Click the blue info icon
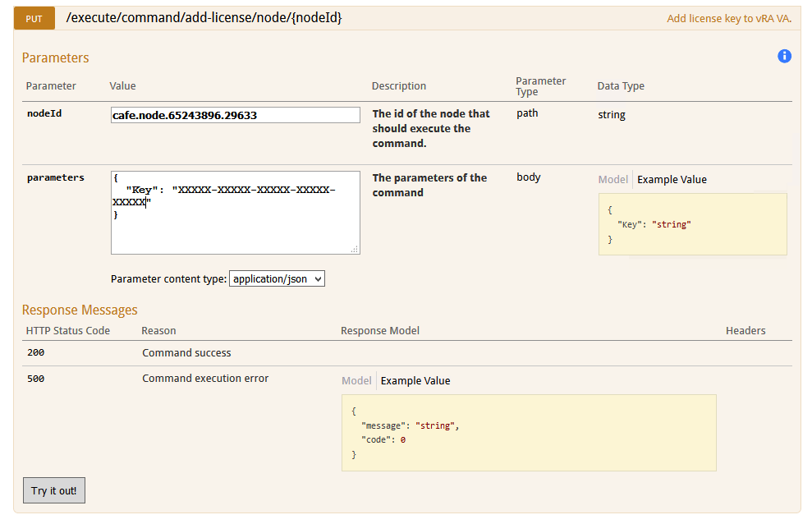The height and width of the screenshot is (524, 812). [x=784, y=56]
